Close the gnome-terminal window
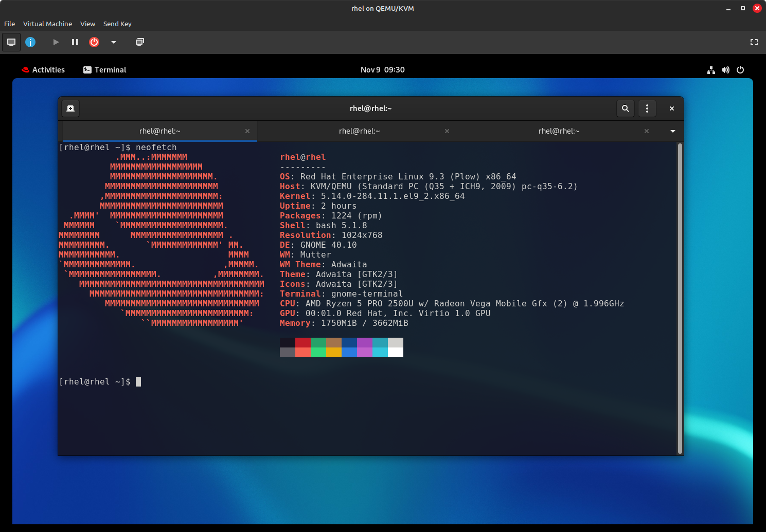766x532 pixels. tap(672, 108)
